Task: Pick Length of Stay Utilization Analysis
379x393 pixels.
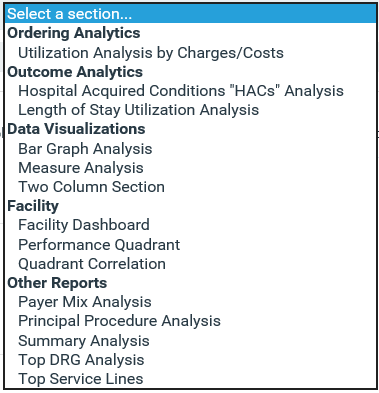Action: pyautogui.click(x=191, y=110)
